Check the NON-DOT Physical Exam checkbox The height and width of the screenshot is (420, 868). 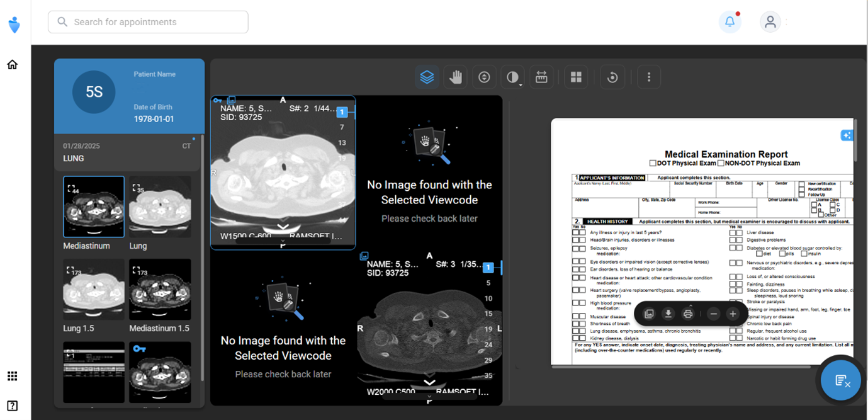click(721, 163)
